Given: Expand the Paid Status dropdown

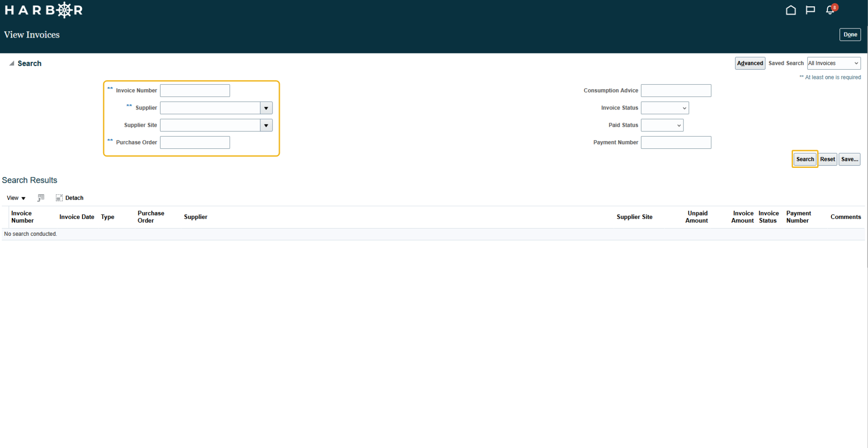Looking at the screenshot, I should [x=662, y=125].
